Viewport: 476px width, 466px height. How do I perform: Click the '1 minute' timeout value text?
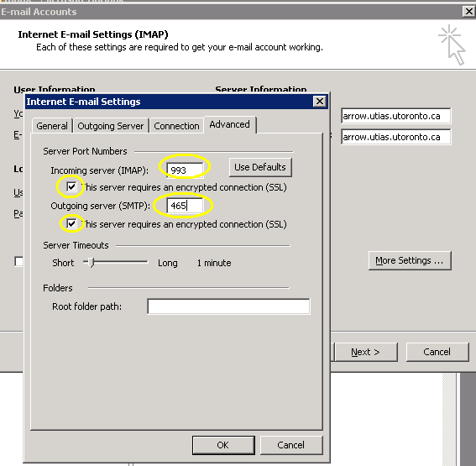click(214, 263)
